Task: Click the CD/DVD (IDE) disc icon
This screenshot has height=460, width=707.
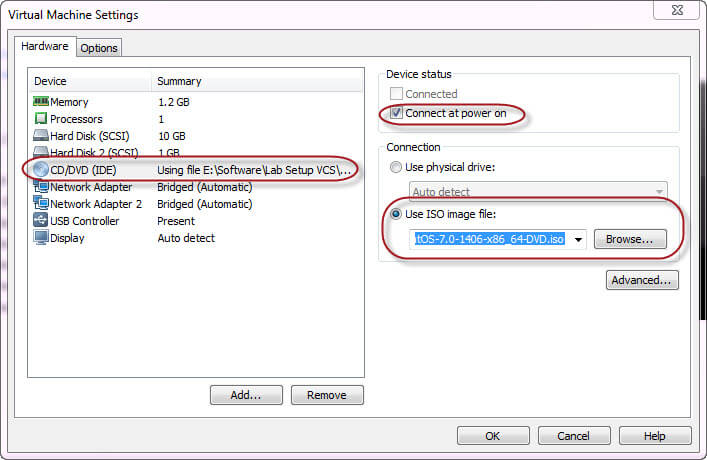Action: tap(41, 170)
